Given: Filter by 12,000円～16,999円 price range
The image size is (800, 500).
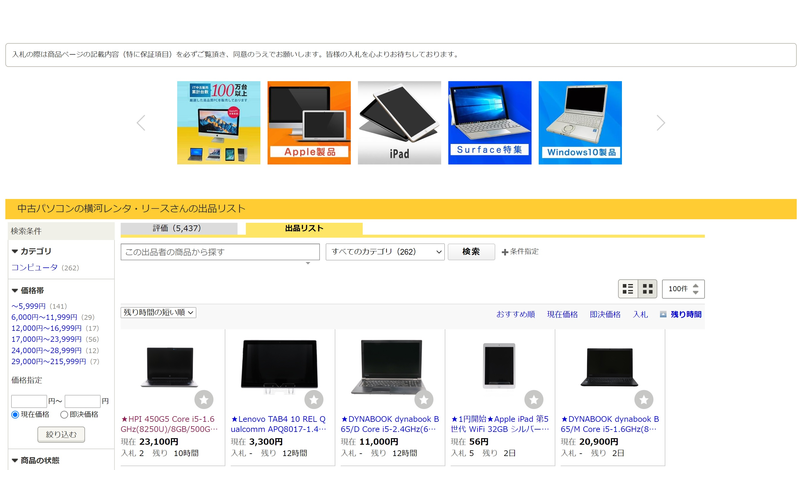Looking at the screenshot, I should click(x=46, y=328).
